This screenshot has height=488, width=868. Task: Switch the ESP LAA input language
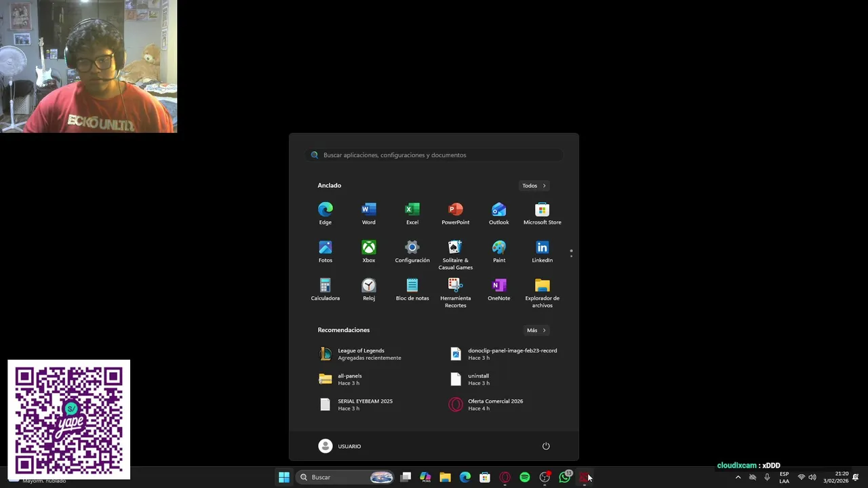pyautogui.click(x=784, y=477)
